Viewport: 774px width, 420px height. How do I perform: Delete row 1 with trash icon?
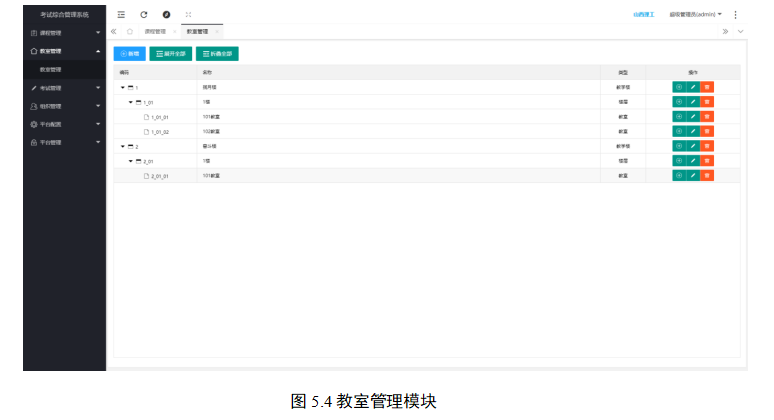[707, 87]
